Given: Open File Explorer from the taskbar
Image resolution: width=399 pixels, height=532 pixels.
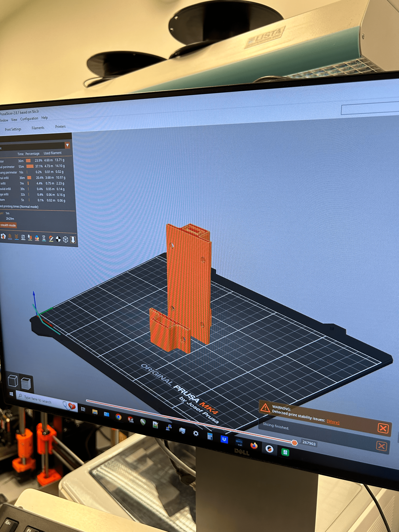Looking at the screenshot, I should [x=95, y=412].
